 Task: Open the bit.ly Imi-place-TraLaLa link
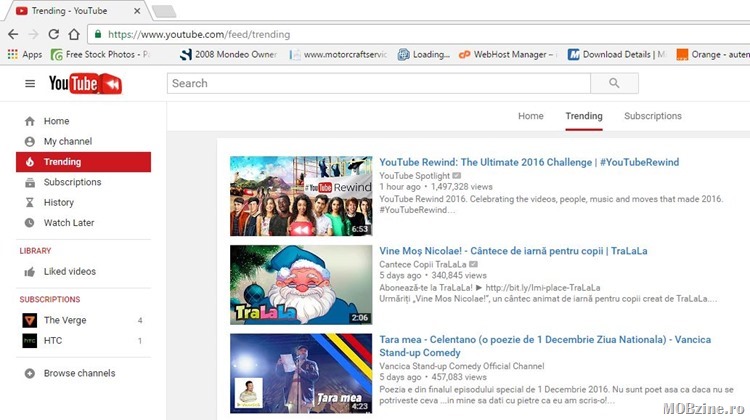click(543, 287)
